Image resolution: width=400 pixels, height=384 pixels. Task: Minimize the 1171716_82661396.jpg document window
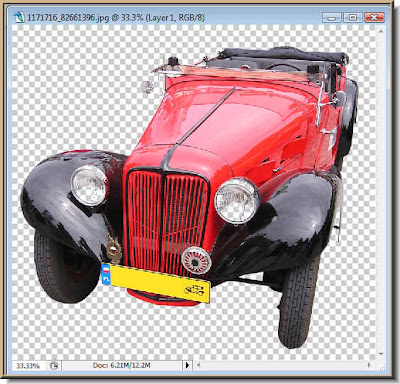332,18
